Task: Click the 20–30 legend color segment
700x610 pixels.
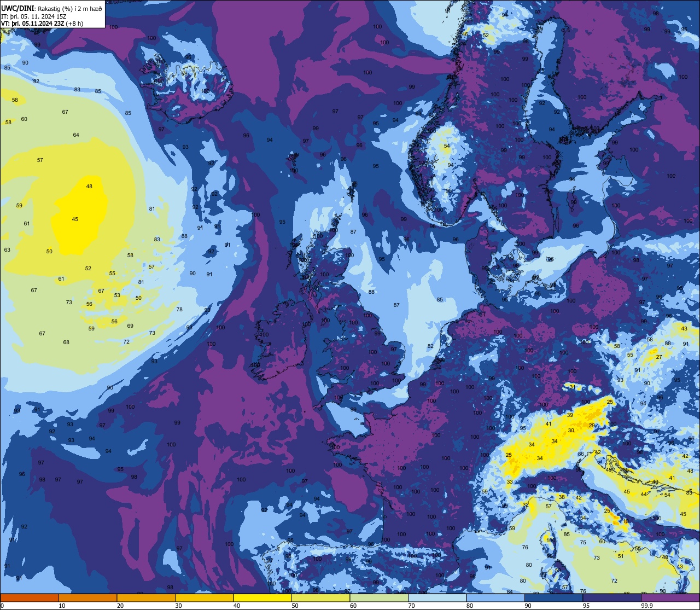Action: pos(146,597)
